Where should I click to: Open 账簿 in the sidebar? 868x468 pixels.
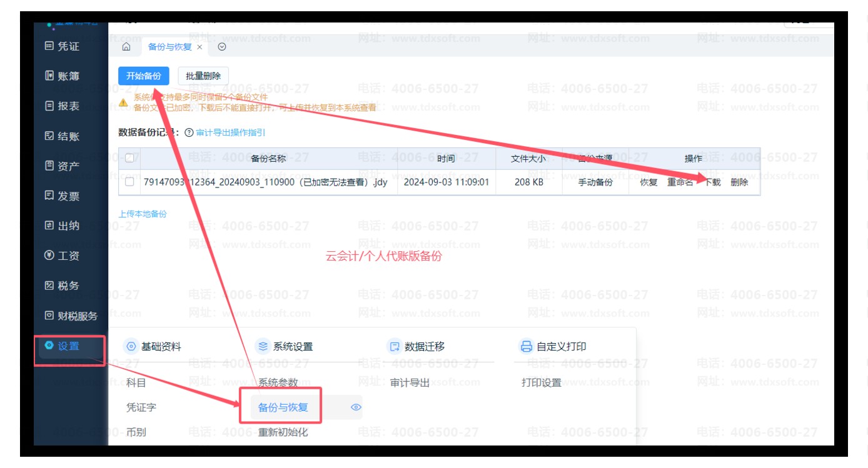click(x=68, y=76)
